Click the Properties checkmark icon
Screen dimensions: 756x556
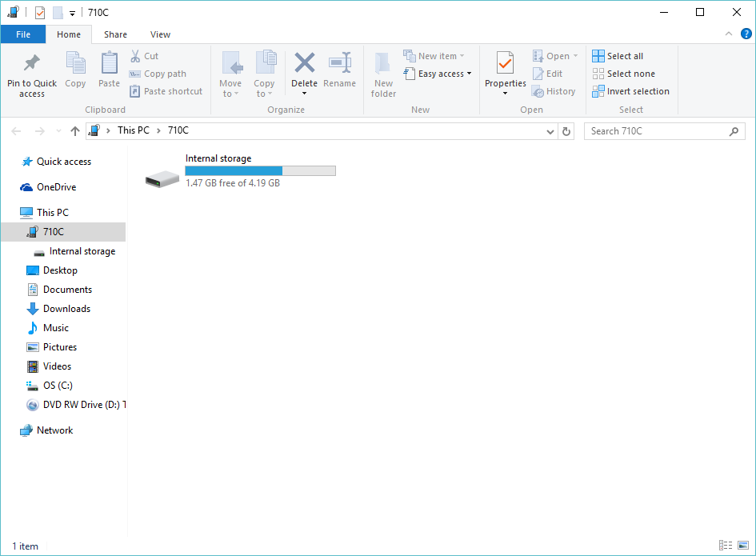(x=505, y=63)
